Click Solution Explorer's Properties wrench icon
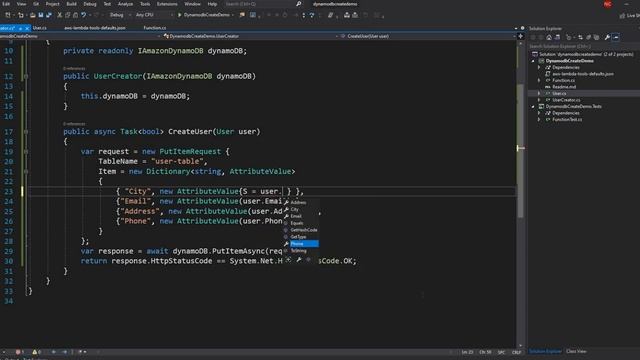Viewport: 640px width, 360px height. tap(607, 38)
